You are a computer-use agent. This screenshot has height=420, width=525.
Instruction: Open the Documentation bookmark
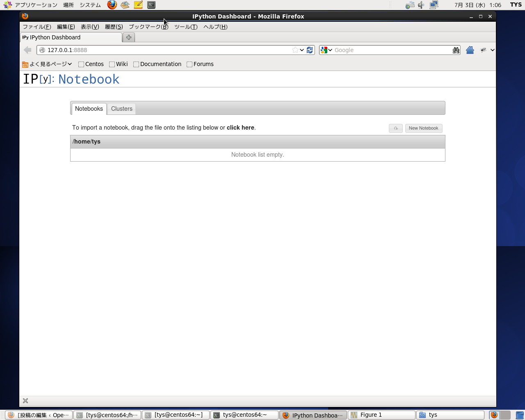(x=157, y=64)
